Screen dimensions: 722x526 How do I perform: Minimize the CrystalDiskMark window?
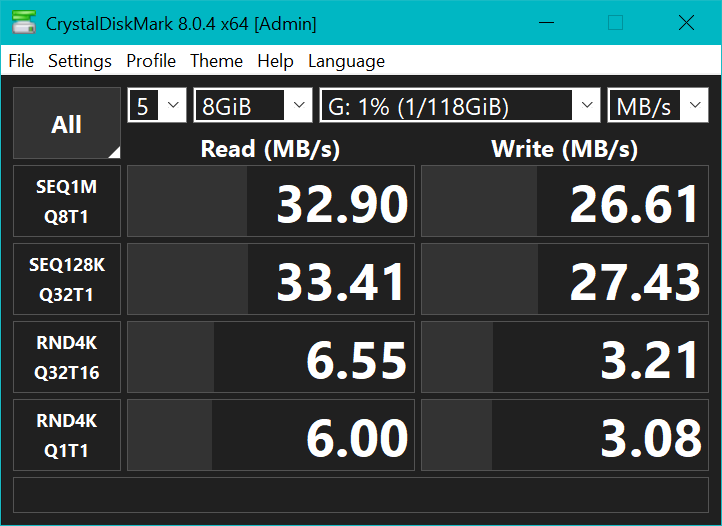545,22
